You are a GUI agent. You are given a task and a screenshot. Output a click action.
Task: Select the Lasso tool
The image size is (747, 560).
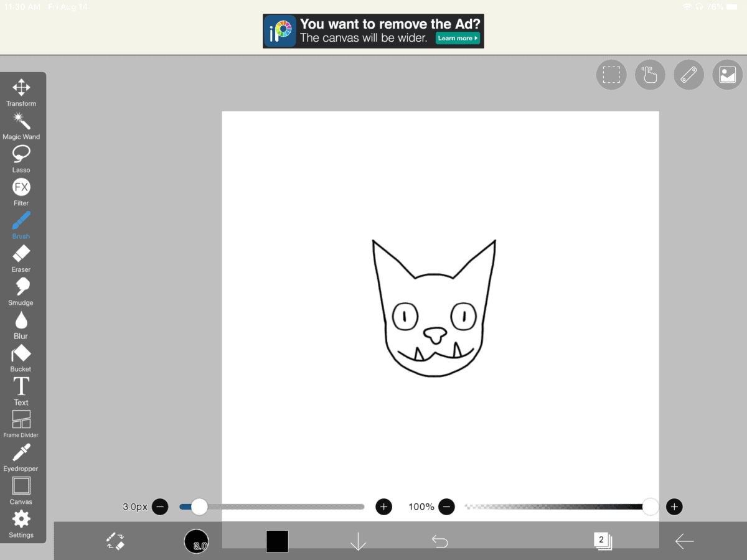point(21,155)
